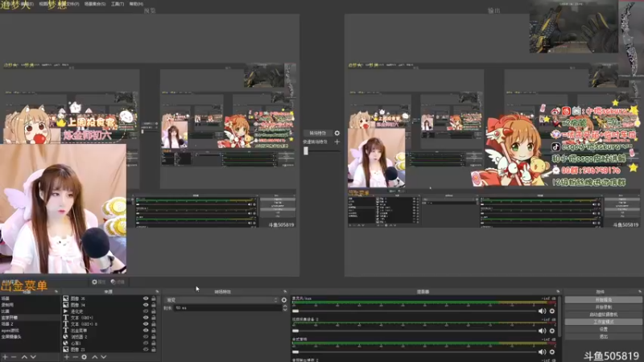Toggle visibility eye of 出金菜单 source
Viewport: 644px width, 362px height.
pos(146,331)
